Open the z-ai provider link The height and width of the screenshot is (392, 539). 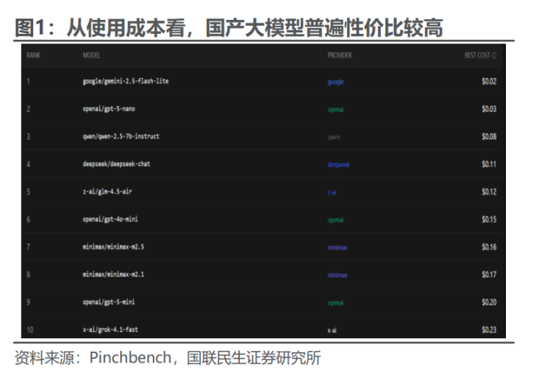(x=332, y=193)
